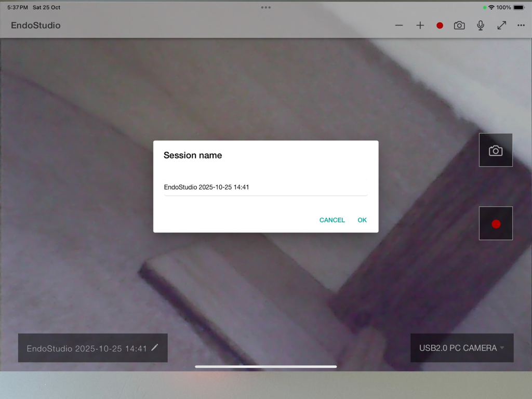Open the three-dots overflow menu

(521, 25)
